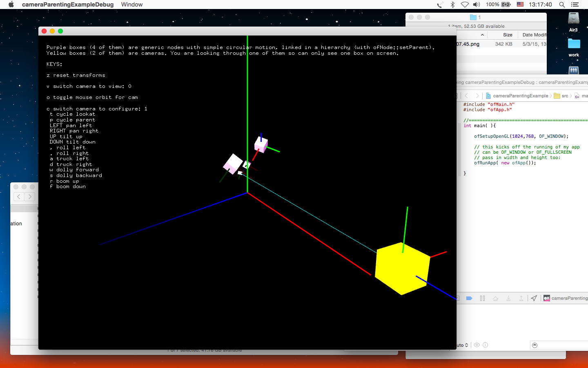Viewport: 588px width, 368px height.
Task: Open the cameraParentingExampleDebug application menu
Action: (68, 4)
